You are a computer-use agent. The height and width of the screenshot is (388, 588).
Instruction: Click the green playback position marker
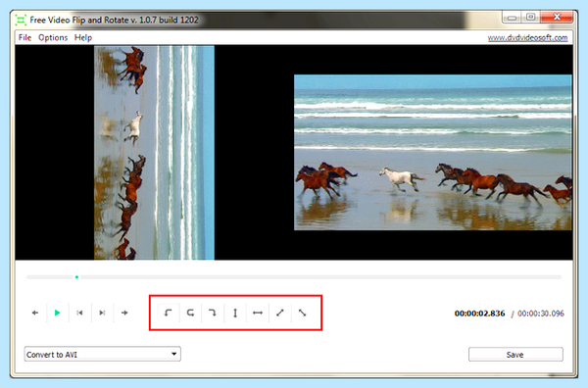76,277
